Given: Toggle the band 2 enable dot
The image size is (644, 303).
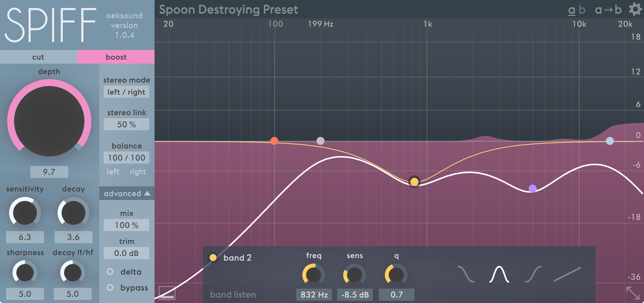Looking at the screenshot, I should point(213,258).
